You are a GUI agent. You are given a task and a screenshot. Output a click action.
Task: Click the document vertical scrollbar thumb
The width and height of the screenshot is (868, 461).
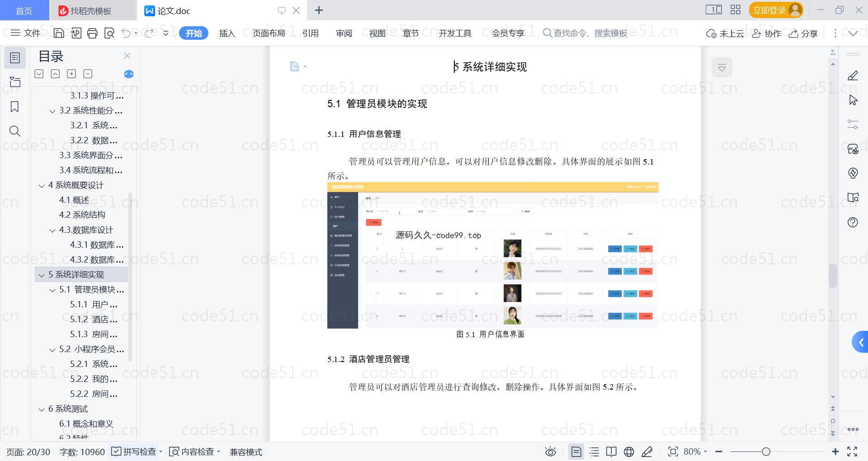tap(833, 276)
